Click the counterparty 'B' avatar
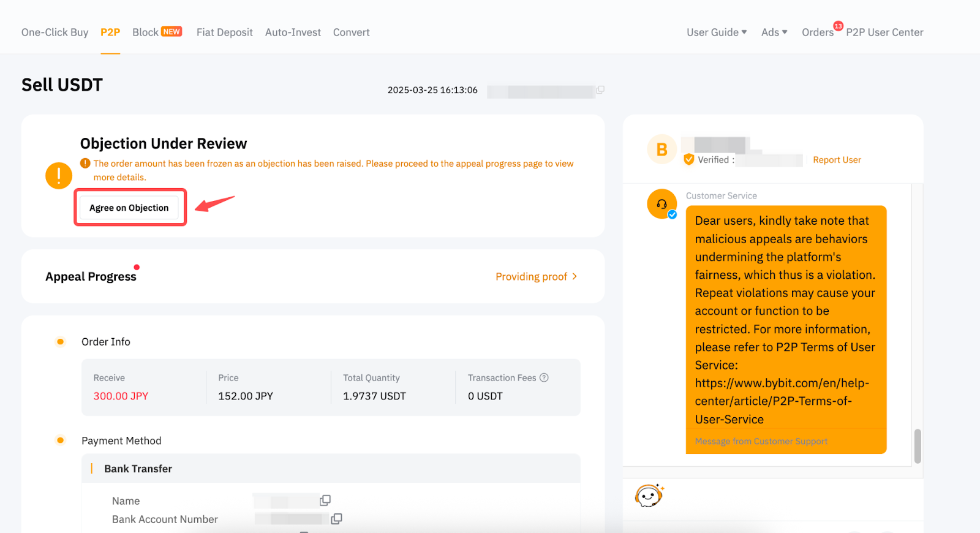Screen dimensions: 980x533 click(661, 149)
